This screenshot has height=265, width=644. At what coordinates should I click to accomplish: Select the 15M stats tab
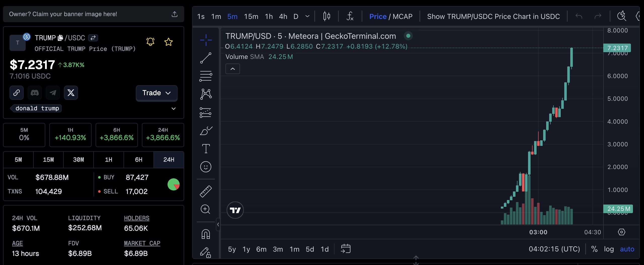pyautogui.click(x=48, y=160)
